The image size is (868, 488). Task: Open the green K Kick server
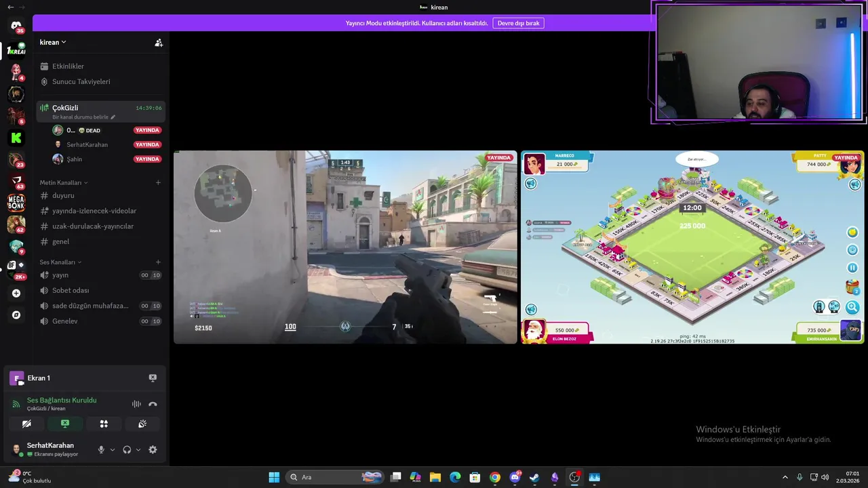click(16, 138)
